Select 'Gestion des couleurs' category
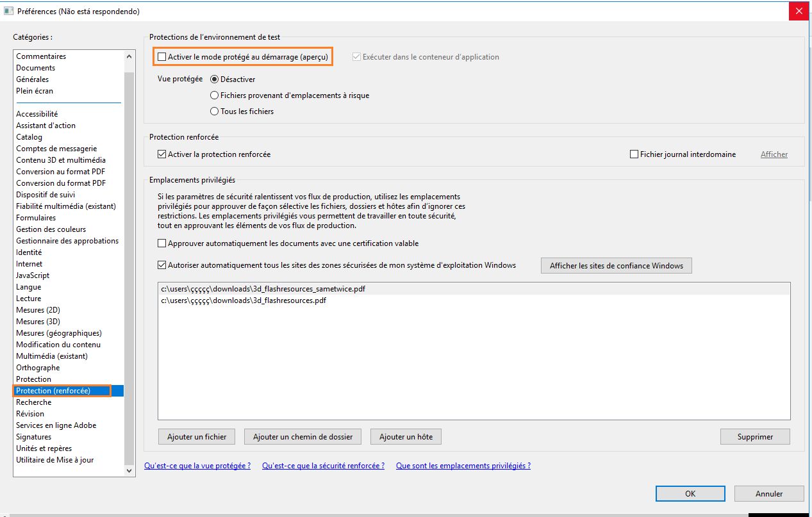The image size is (812, 517). pos(51,229)
